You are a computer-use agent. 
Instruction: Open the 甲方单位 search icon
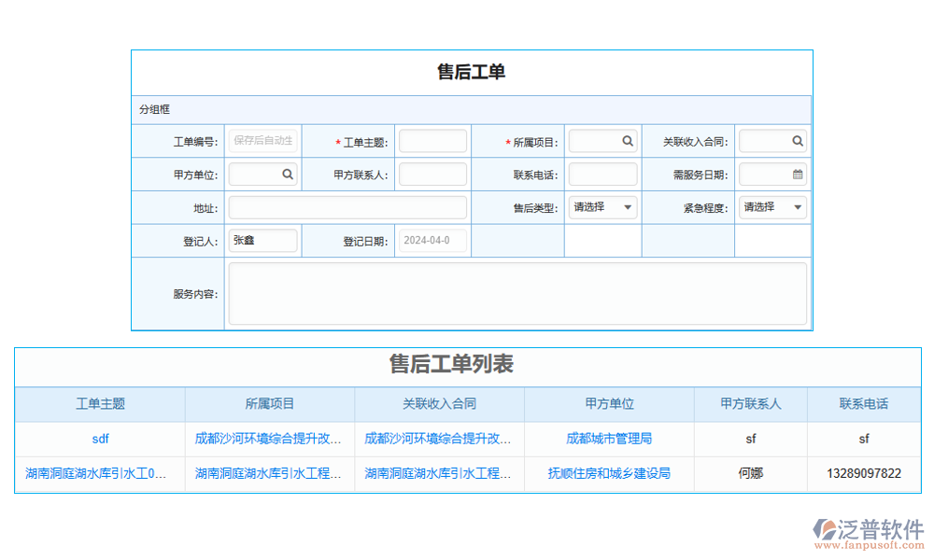click(288, 174)
